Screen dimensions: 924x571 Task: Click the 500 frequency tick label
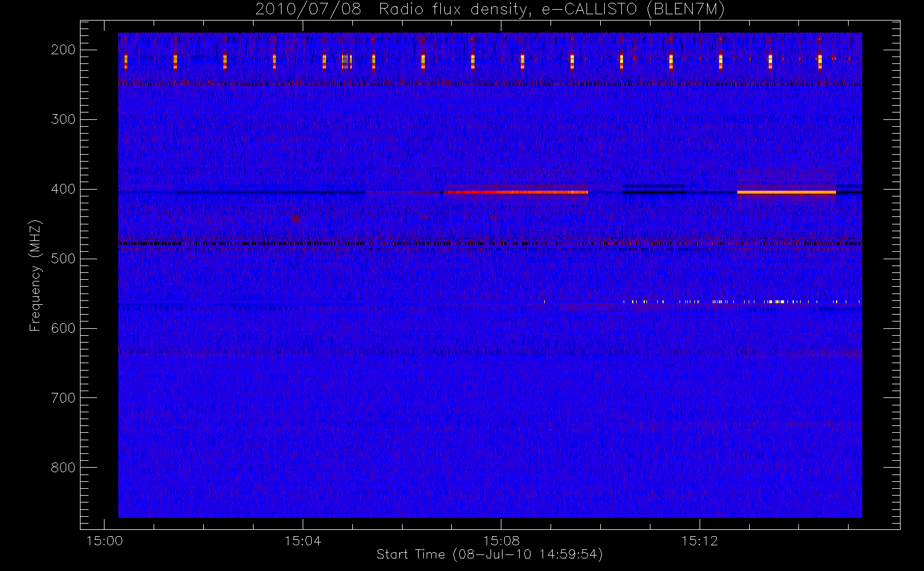[x=63, y=259]
